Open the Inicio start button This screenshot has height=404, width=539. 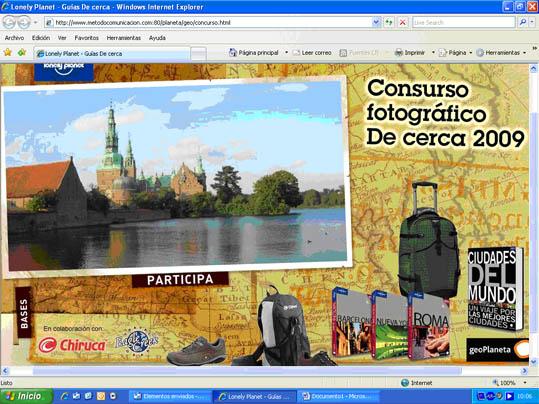tap(27, 396)
